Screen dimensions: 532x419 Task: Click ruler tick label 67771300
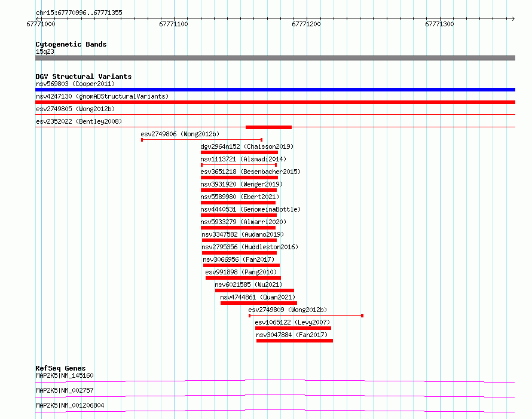(x=439, y=24)
